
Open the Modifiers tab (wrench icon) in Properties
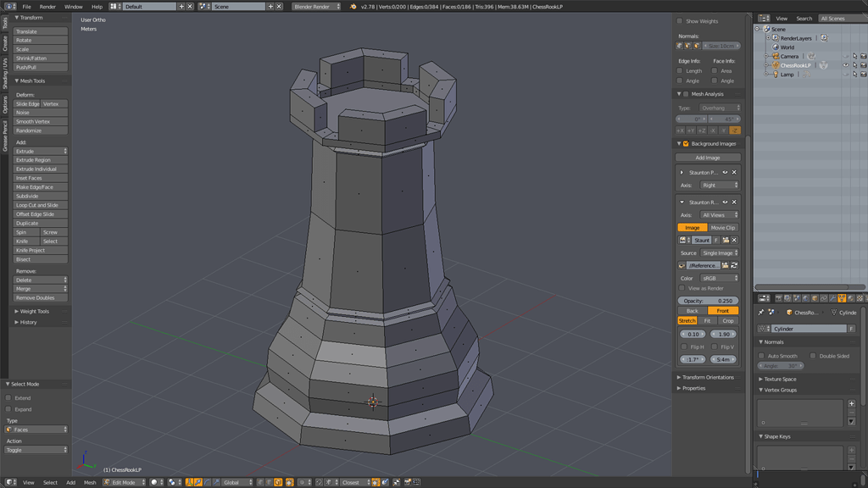point(833,298)
